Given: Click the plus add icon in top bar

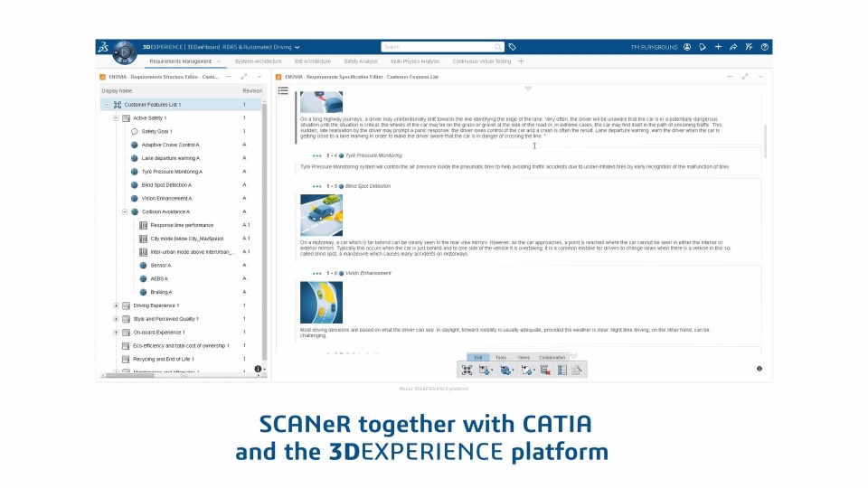Looking at the screenshot, I should pos(718,47).
